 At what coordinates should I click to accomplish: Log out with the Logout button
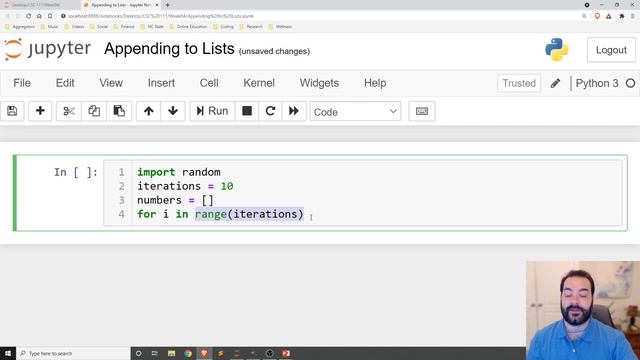coord(611,50)
